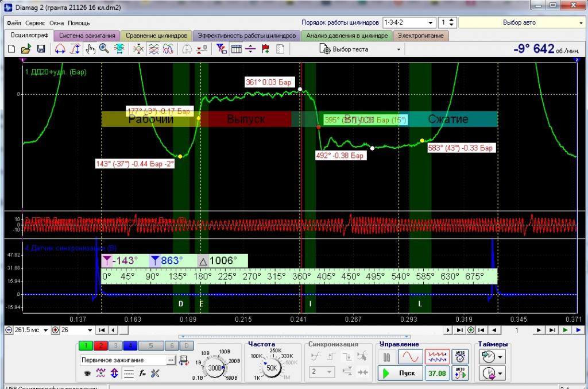
Task: Click the purple divider line icon
Action: pyautogui.click(x=250, y=49)
